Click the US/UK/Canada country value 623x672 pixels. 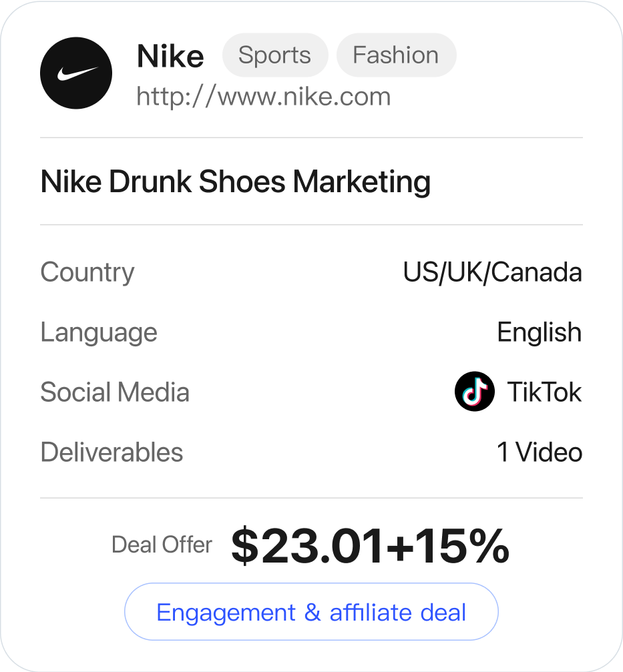pyautogui.click(x=492, y=272)
